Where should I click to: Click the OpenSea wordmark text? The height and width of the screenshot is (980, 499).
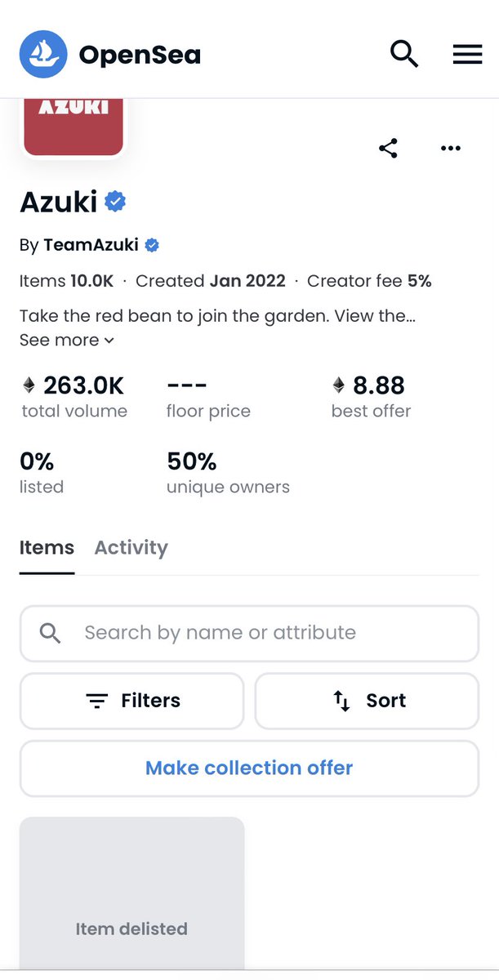click(x=140, y=55)
